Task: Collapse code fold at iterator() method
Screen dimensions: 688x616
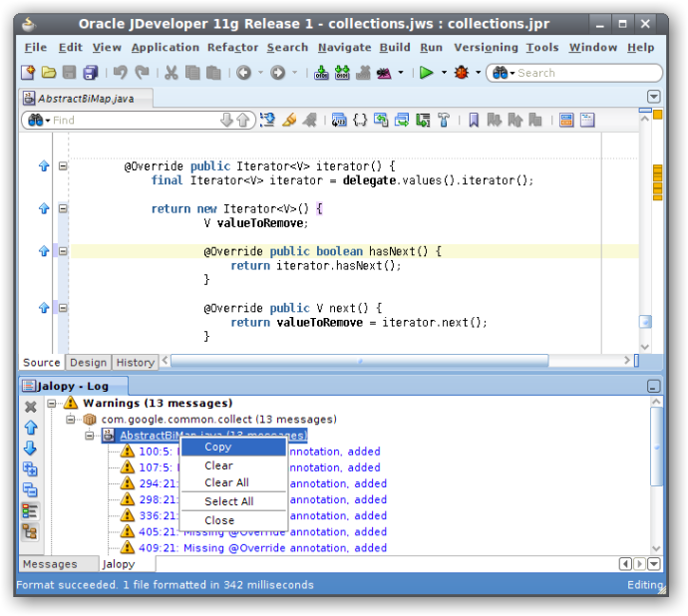Action: 63,165
